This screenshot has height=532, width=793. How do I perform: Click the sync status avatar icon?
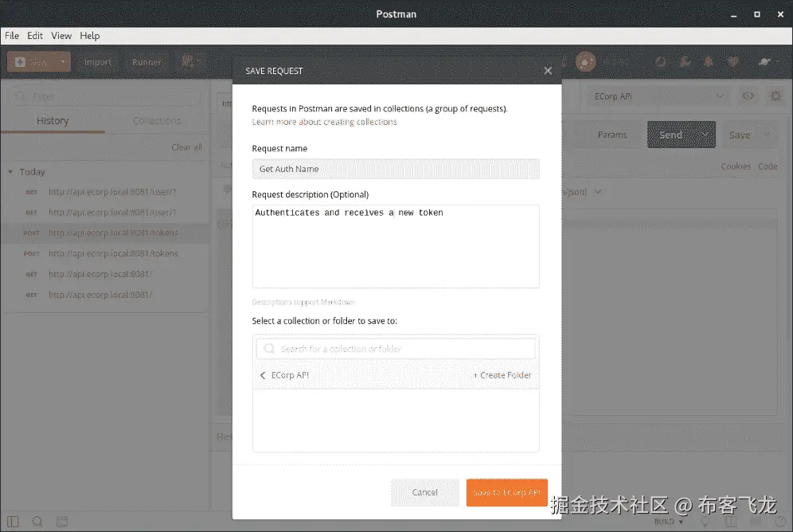tap(586, 61)
